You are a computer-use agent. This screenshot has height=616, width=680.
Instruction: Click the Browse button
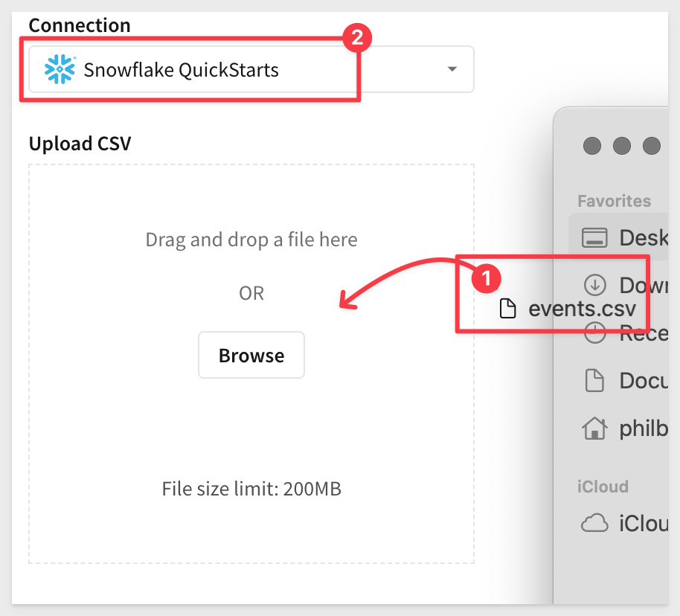251,355
